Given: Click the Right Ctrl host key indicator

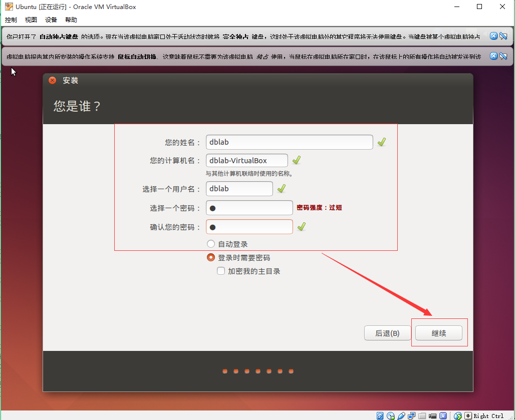Looking at the screenshot, I should [x=488, y=416].
